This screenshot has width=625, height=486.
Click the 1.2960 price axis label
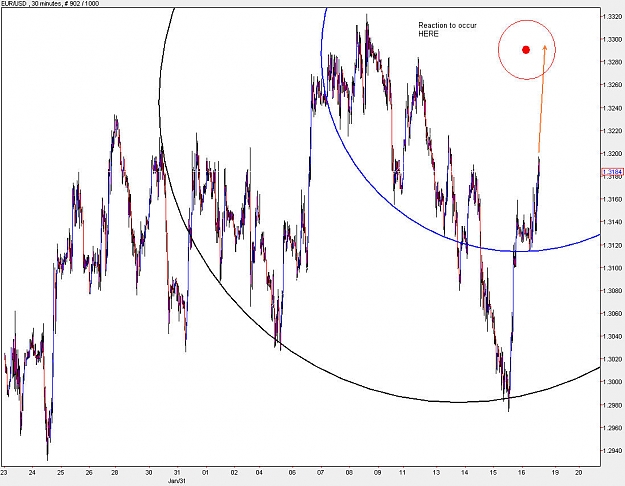click(613, 428)
